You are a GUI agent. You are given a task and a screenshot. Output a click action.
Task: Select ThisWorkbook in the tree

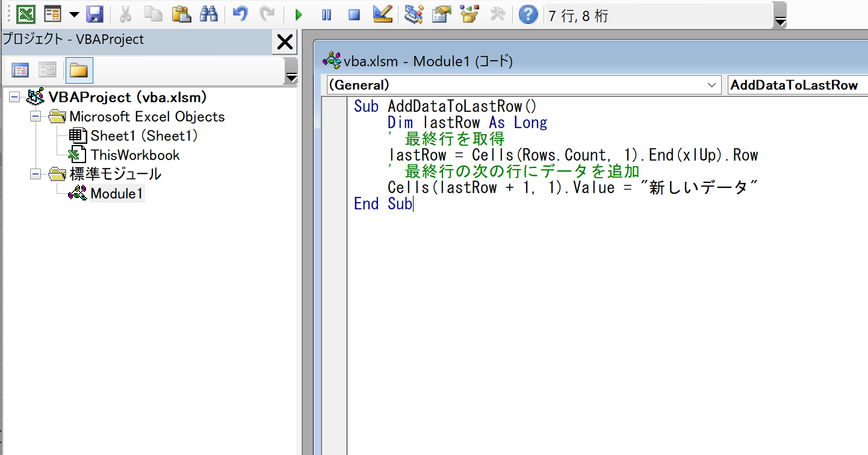pyautogui.click(x=135, y=155)
